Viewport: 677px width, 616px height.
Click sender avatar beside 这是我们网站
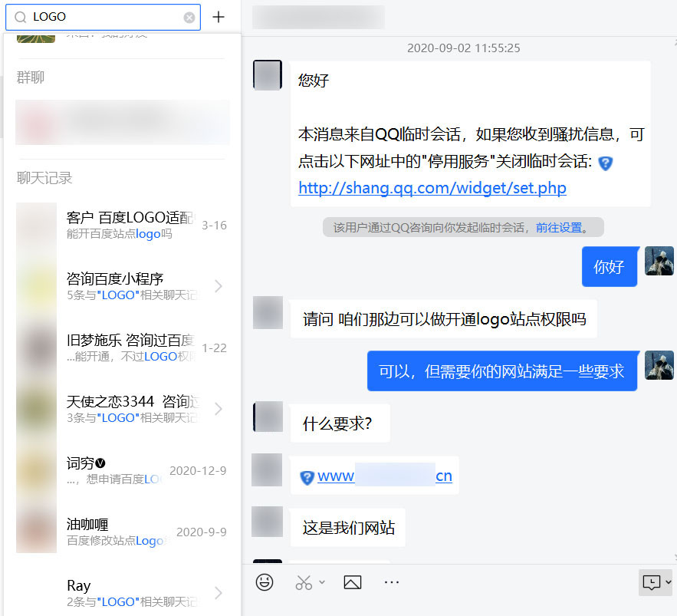click(x=268, y=522)
